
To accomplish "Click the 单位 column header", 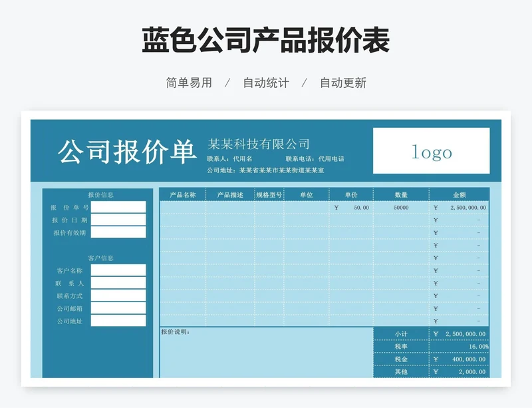I will (x=307, y=194).
